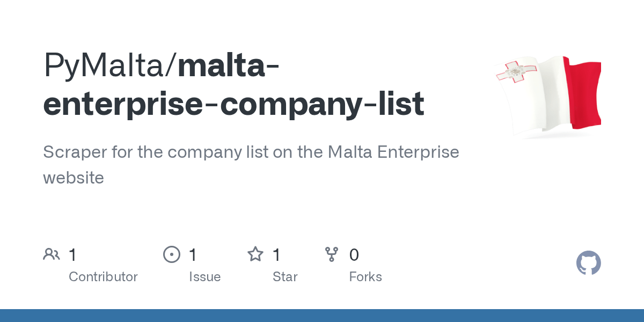
Task: Open the malta-enterprise-company-list repository name
Action: pyautogui.click(x=234, y=104)
